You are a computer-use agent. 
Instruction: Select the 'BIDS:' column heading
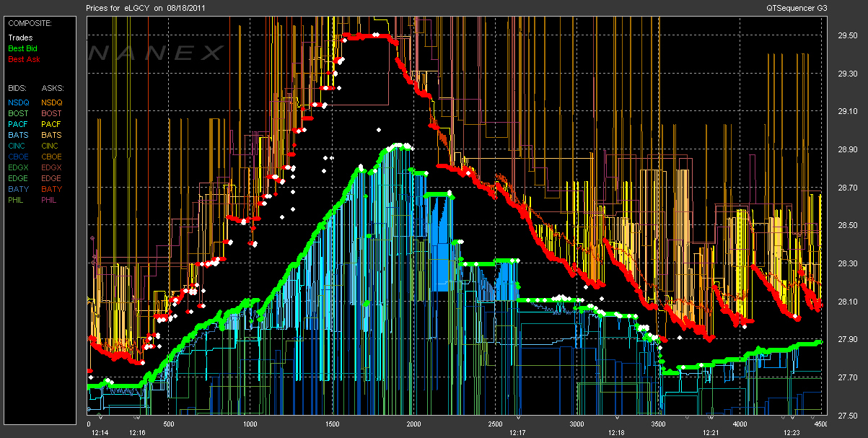click(x=18, y=88)
